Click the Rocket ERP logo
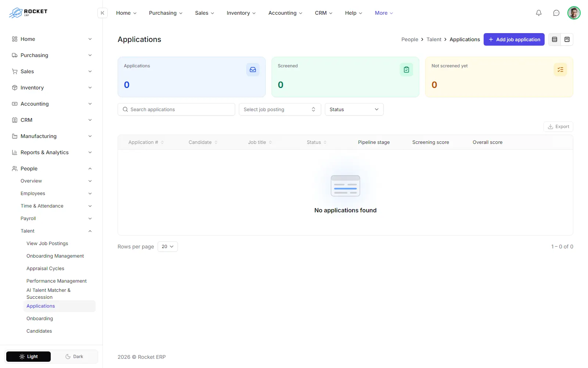The height and width of the screenshot is (368, 588). click(28, 13)
